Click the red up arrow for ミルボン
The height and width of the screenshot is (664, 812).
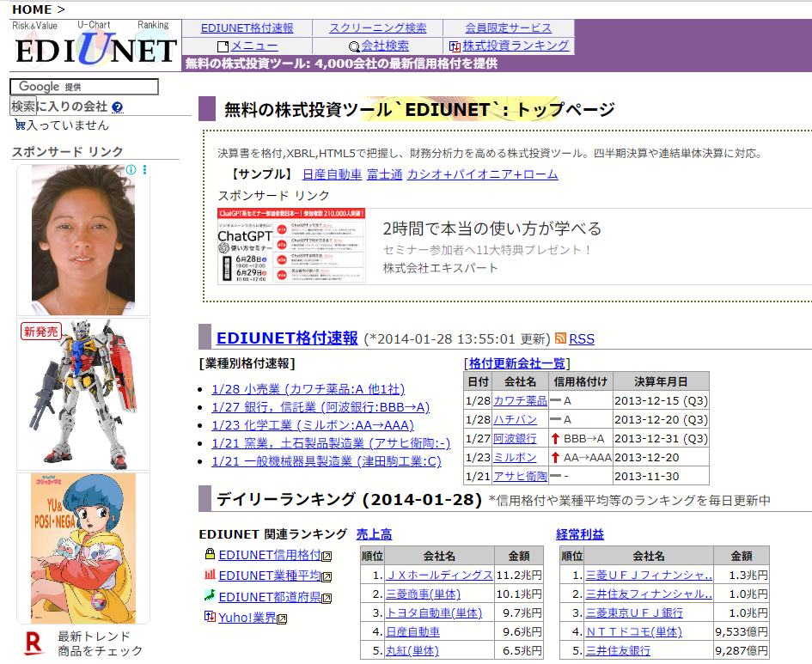pos(556,458)
